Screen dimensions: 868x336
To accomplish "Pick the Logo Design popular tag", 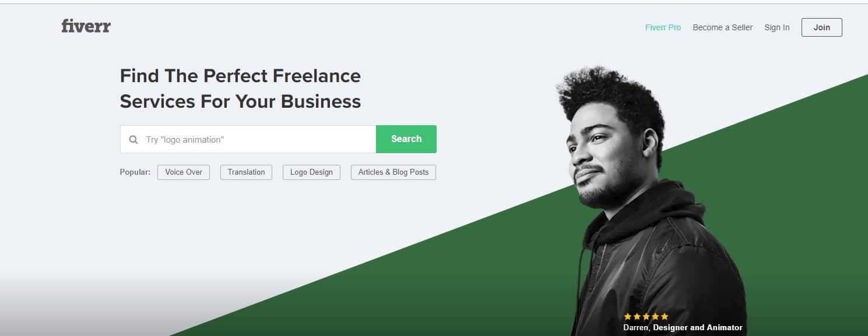I will tap(311, 172).
